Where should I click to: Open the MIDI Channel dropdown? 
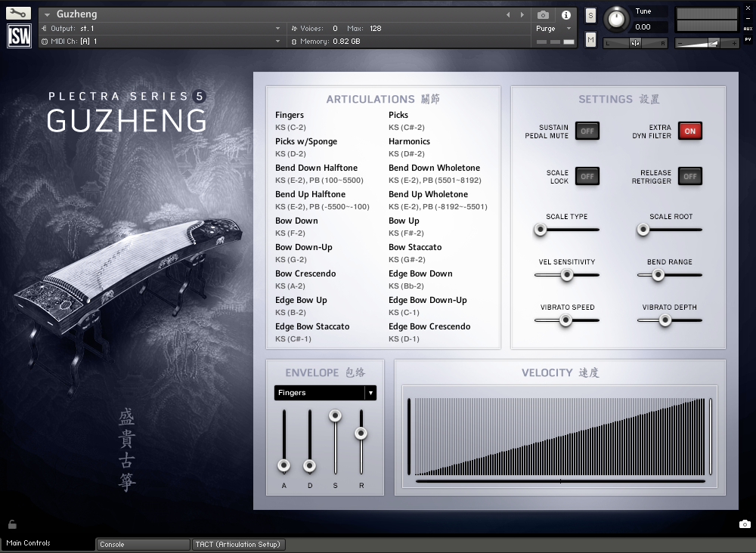pyautogui.click(x=151, y=42)
